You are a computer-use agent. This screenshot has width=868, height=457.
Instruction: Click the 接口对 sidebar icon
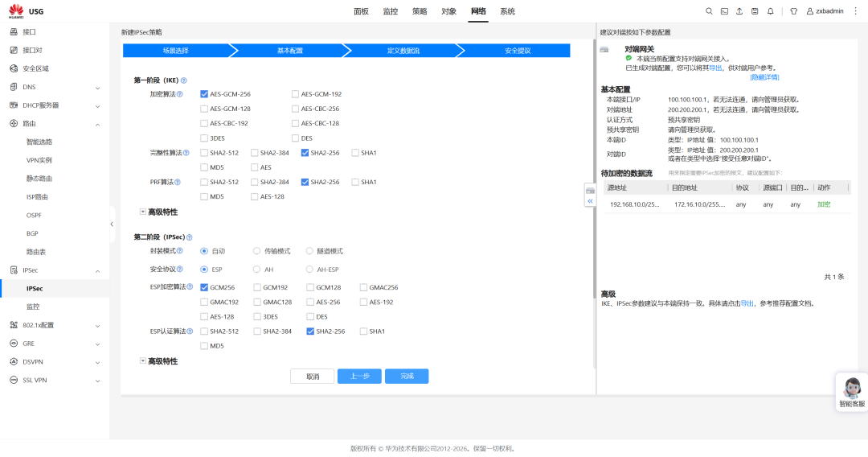[x=14, y=51]
